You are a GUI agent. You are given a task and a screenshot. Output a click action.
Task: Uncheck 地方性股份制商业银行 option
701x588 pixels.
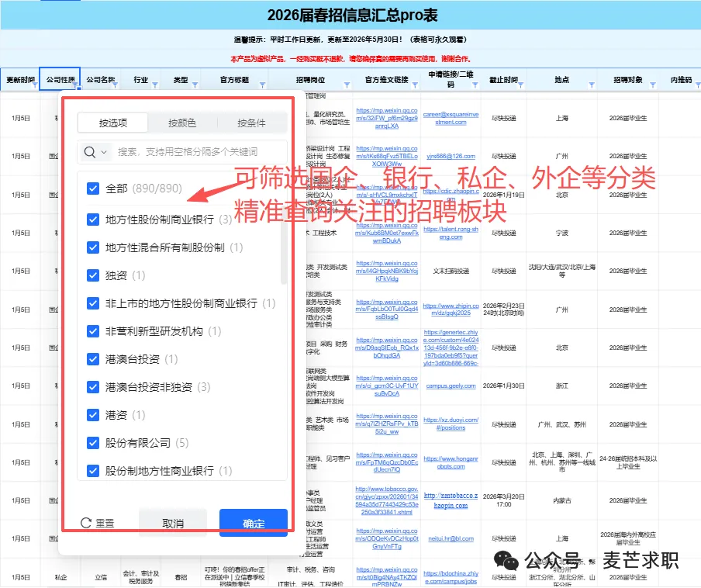[93, 220]
